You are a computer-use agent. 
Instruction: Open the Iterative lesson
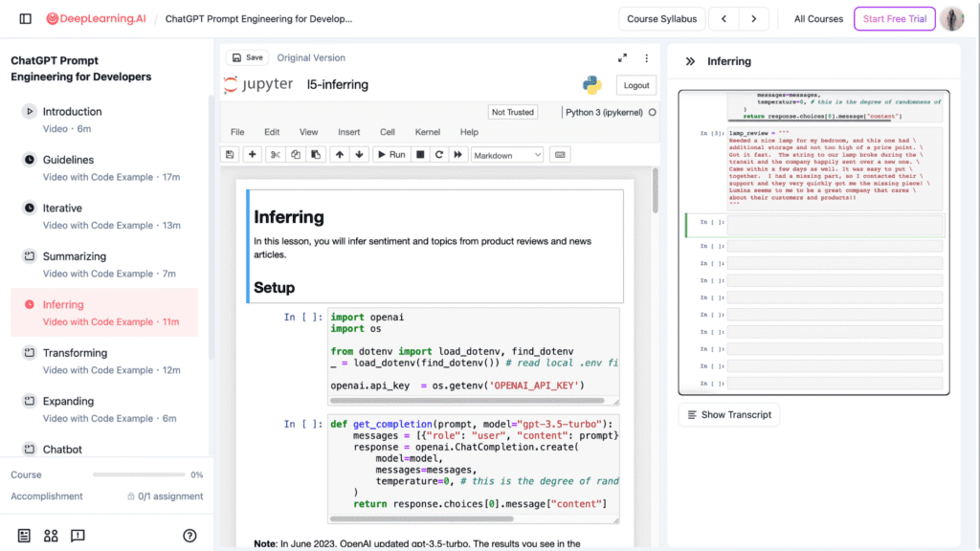104,216
